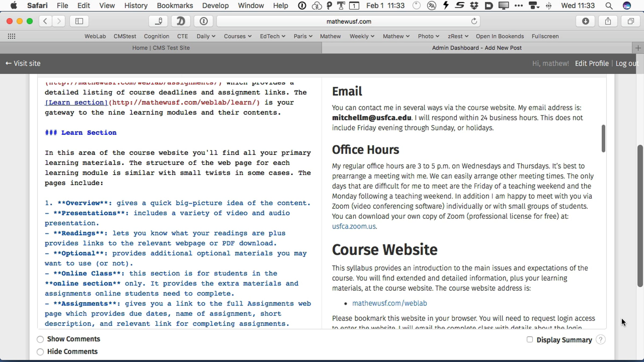Open the Weekly bookmarks dropdown

click(x=361, y=36)
